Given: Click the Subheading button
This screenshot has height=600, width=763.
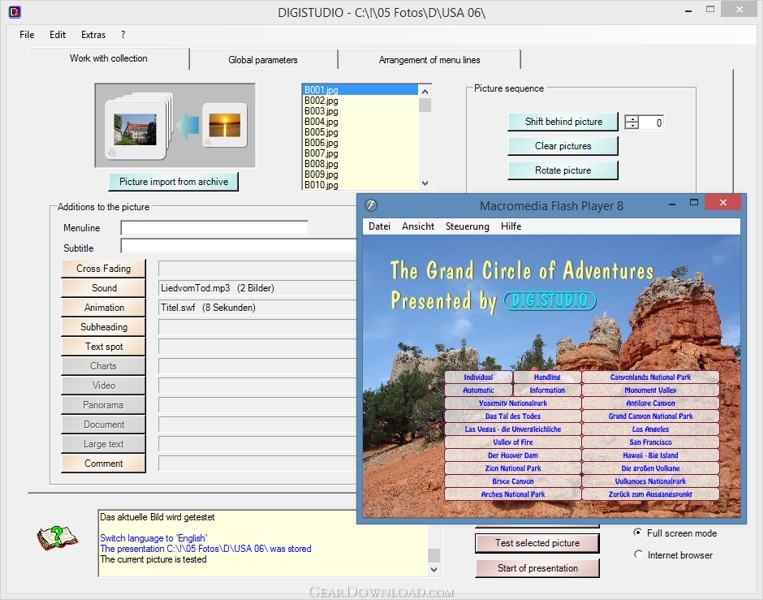Looking at the screenshot, I should (x=103, y=327).
